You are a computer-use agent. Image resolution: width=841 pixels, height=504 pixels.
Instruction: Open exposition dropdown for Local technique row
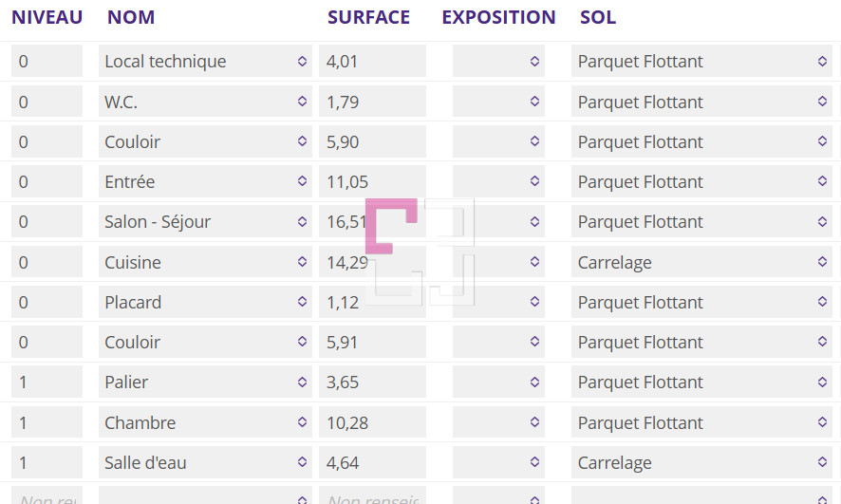pyautogui.click(x=498, y=61)
